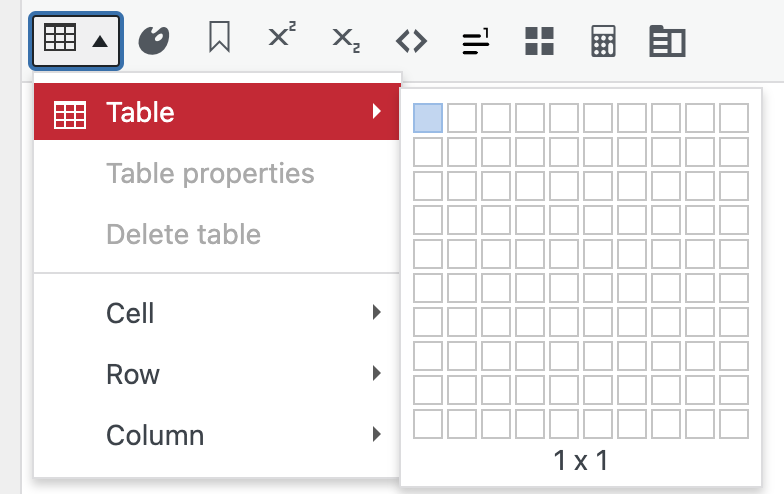Click the color palette icon
The height and width of the screenshot is (494, 784).
[154, 40]
